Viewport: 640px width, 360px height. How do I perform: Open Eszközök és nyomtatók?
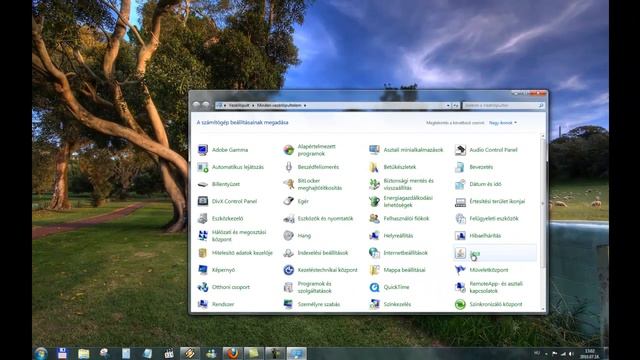click(318, 218)
